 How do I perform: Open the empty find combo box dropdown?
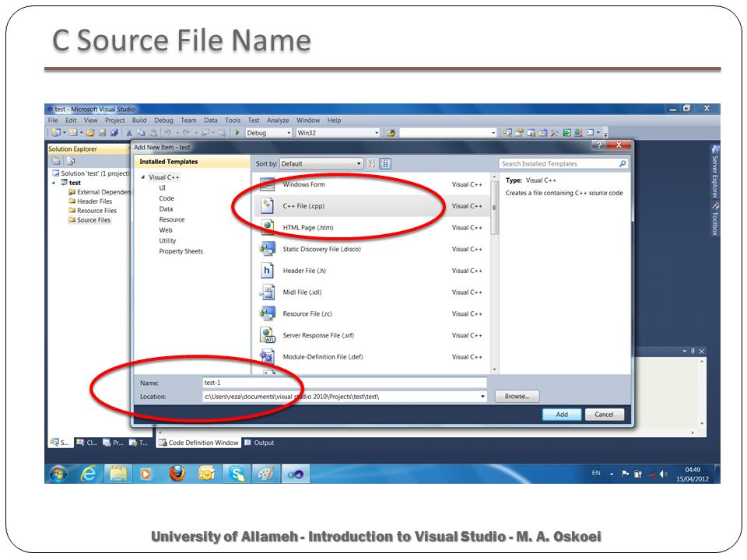point(493,133)
